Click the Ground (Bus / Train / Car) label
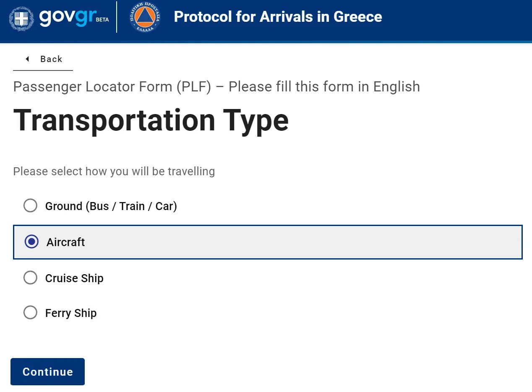Viewport: 532px width, 392px height. click(x=111, y=206)
